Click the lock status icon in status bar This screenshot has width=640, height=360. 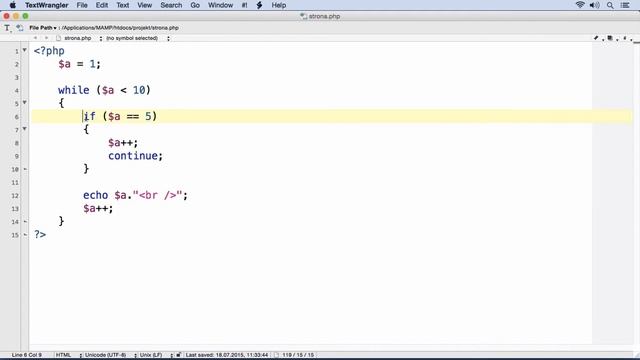pyautogui.click(x=178, y=355)
